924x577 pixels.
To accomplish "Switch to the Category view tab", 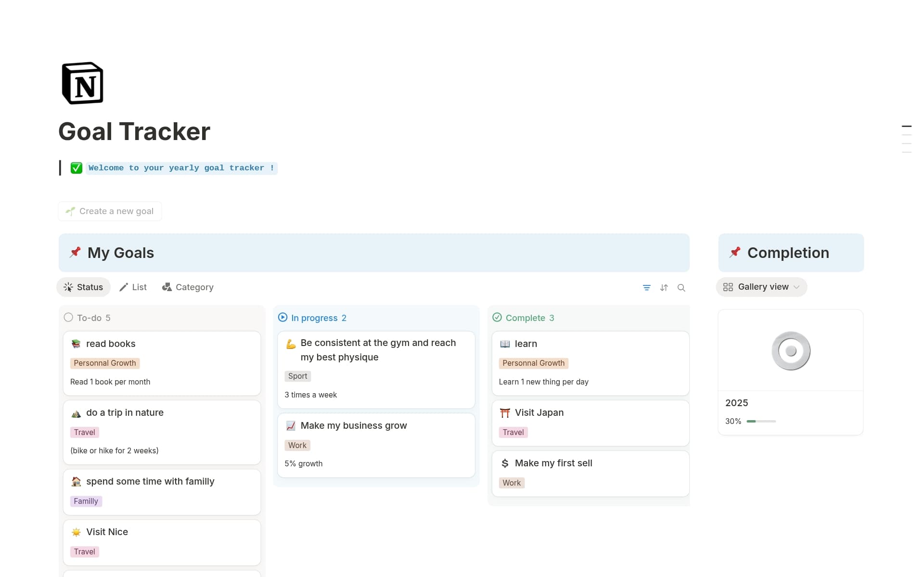I will point(188,287).
